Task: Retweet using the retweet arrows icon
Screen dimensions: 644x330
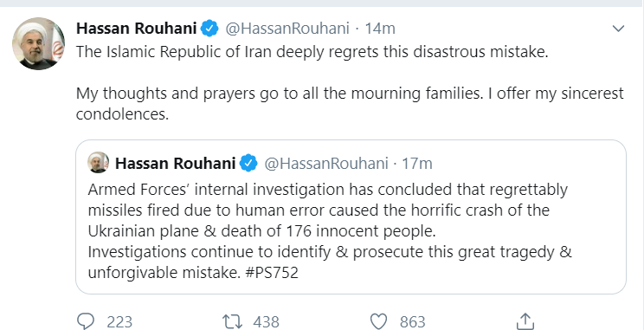Action: [232, 321]
